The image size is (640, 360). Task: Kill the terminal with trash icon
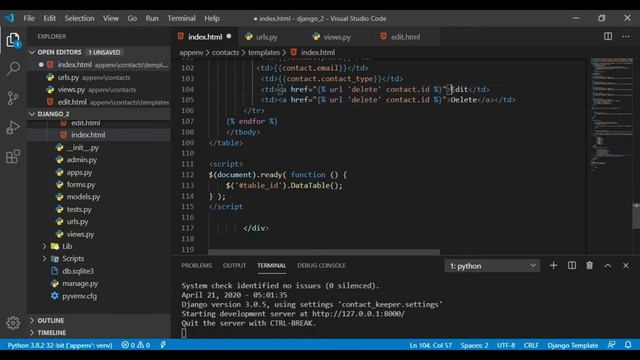589,266
